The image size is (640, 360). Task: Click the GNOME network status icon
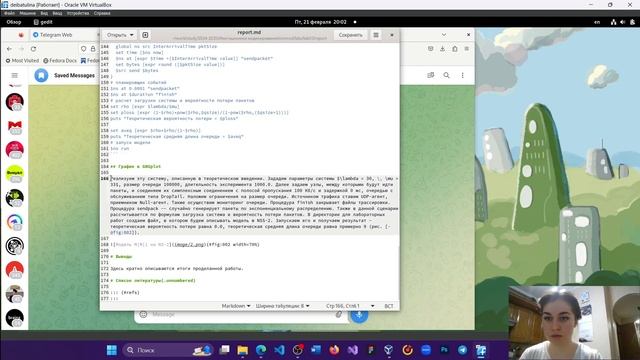tap(613, 22)
